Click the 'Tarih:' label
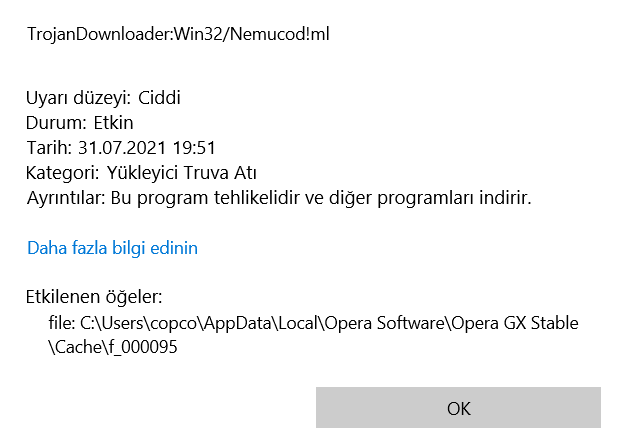The width and height of the screenshot is (621, 445). click(x=53, y=148)
